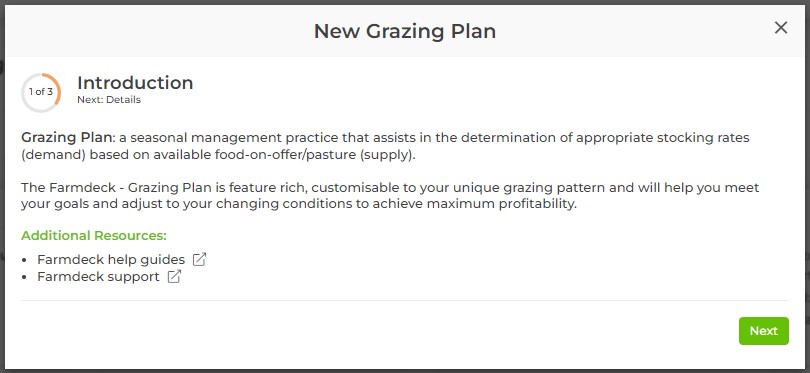The height and width of the screenshot is (373, 810).
Task: Open the Farmdeck help guides link
Action: coord(111,259)
